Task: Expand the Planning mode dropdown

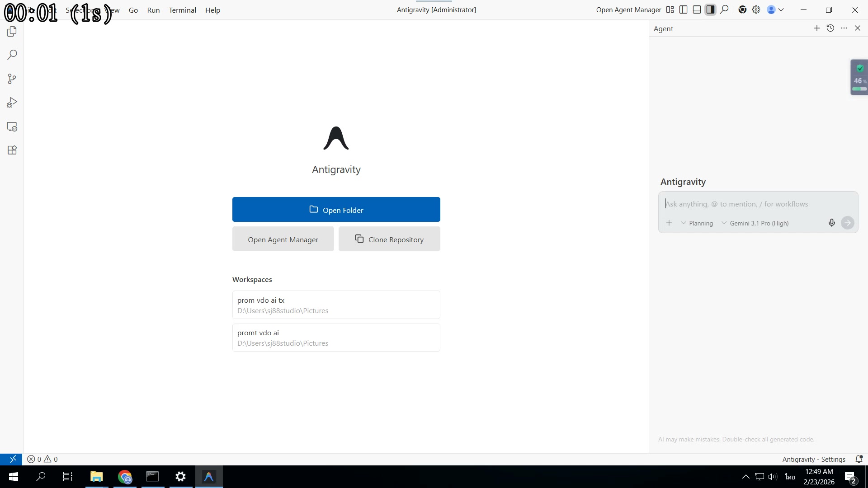Action: (698, 223)
